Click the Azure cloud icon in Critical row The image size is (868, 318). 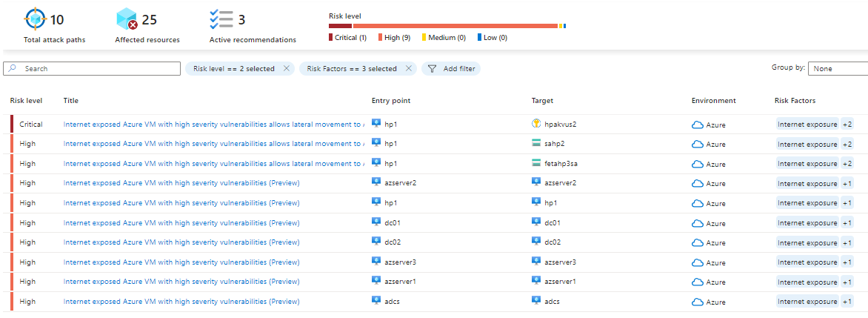(697, 125)
